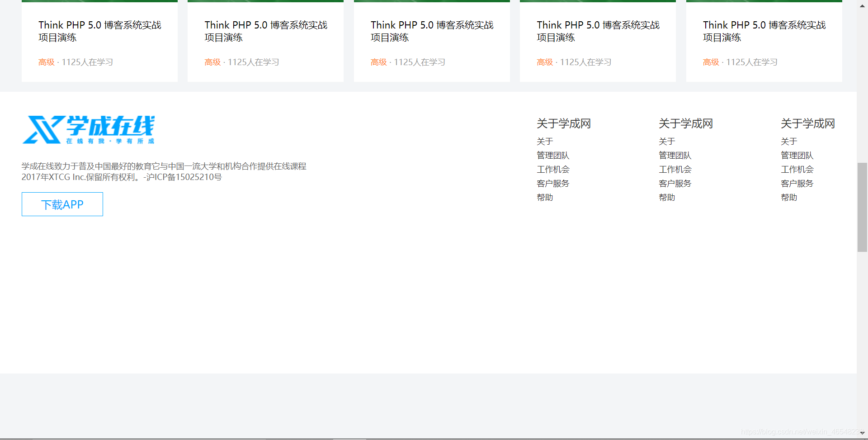Click 管理团队 in the first footer column
The height and width of the screenshot is (440, 868).
[553, 156]
